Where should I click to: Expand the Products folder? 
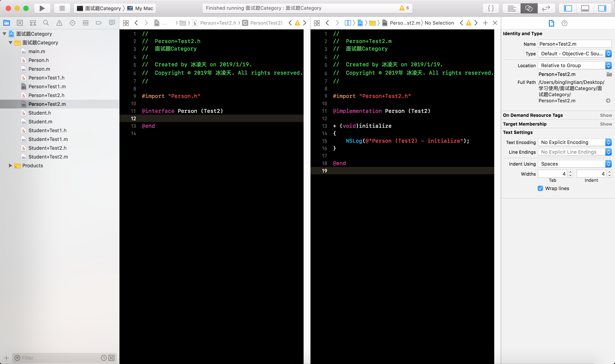11,166
